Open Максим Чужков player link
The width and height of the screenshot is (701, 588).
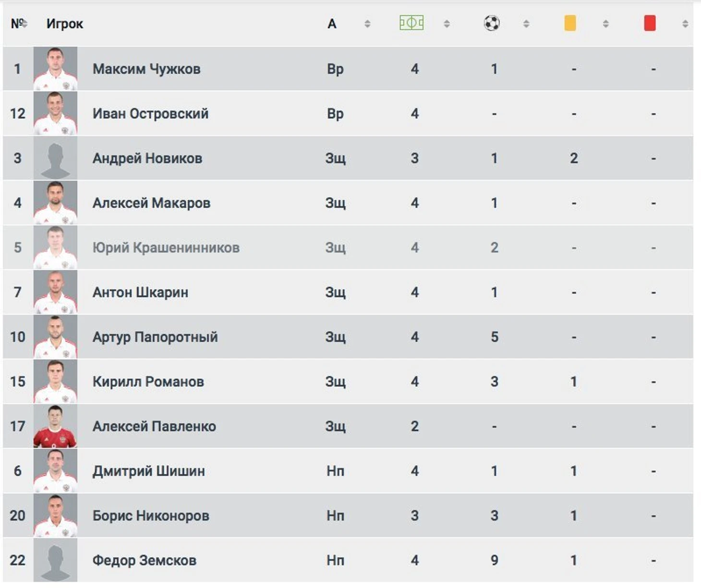point(146,69)
